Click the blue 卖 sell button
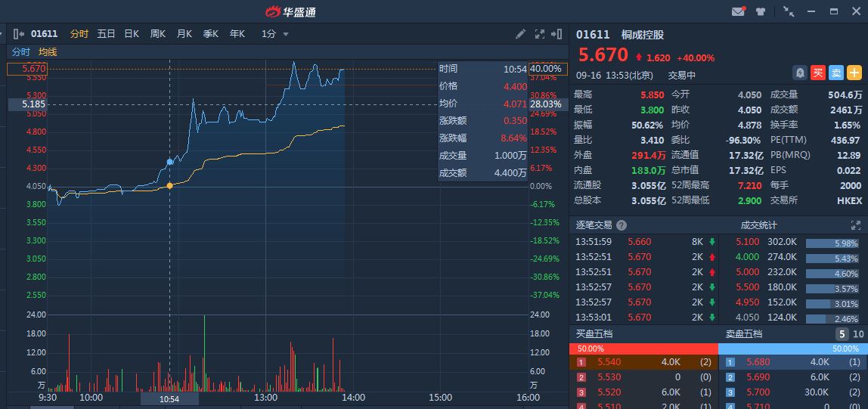The height and width of the screenshot is (409, 868). tap(836, 73)
